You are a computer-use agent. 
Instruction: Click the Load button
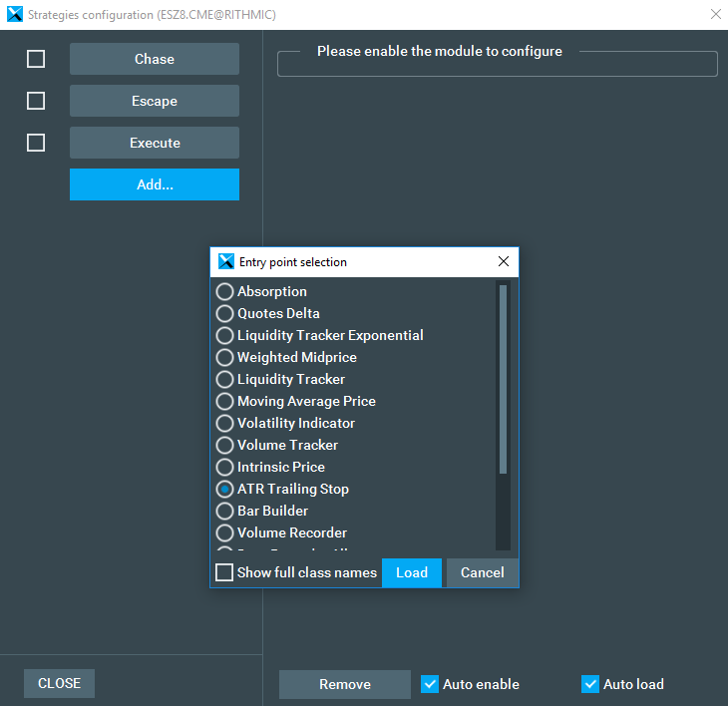pyautogui.click(x=411, y=572)
